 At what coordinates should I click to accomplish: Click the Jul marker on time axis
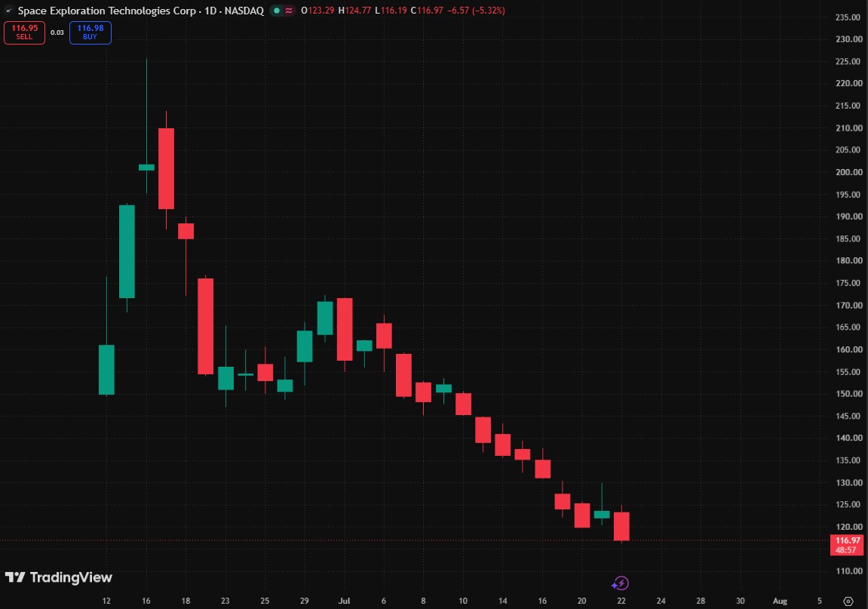(x=345, y=601)
